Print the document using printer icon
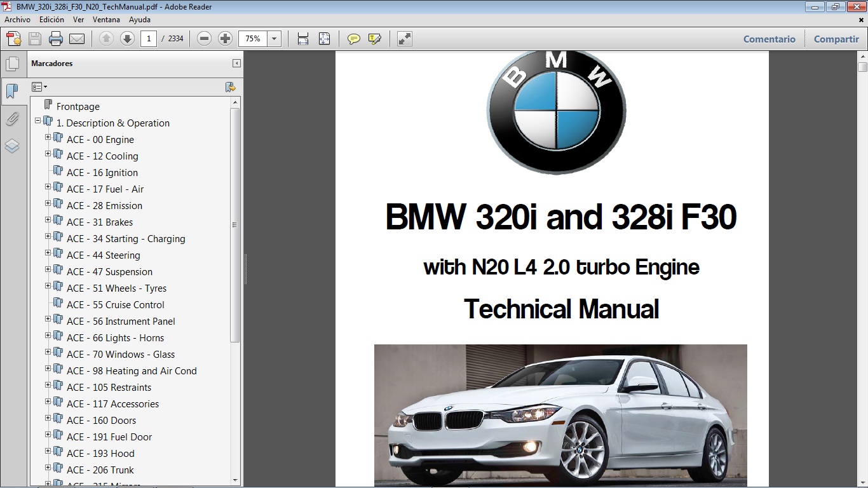The width and height of the screenshot is (868, 488). click(x=56, y=39)
